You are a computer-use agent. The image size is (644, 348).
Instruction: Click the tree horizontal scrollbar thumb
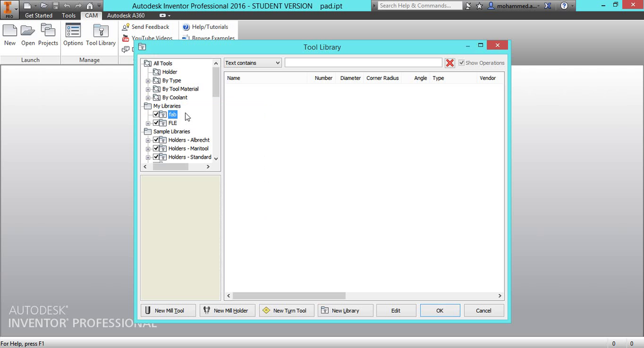pyautogui.click(x=170, y=167)
